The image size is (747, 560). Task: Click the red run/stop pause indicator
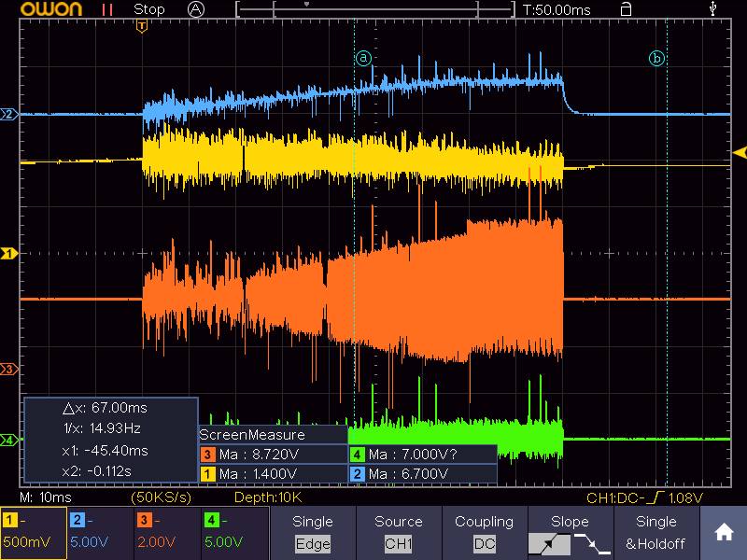(107, 9)
